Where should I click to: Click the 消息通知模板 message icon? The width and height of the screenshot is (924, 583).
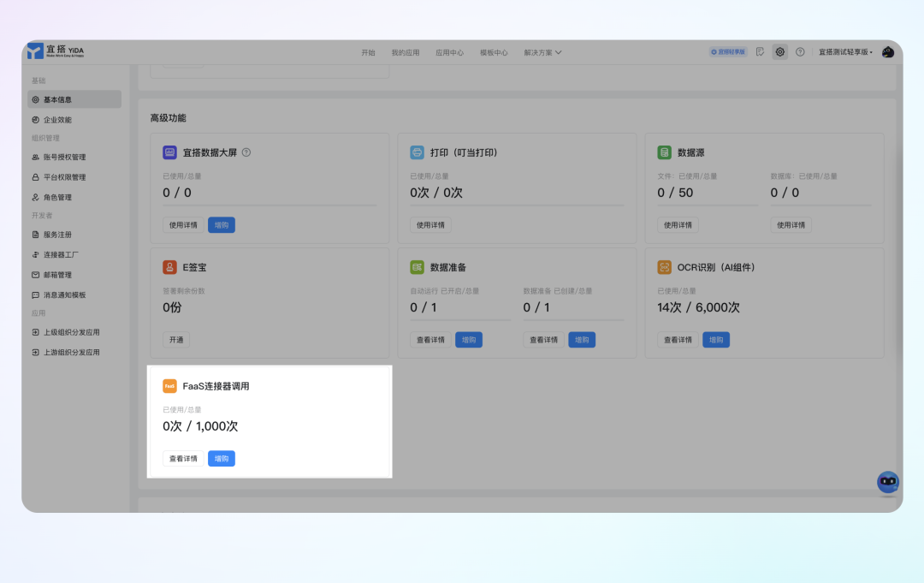[x=35, y=294]
